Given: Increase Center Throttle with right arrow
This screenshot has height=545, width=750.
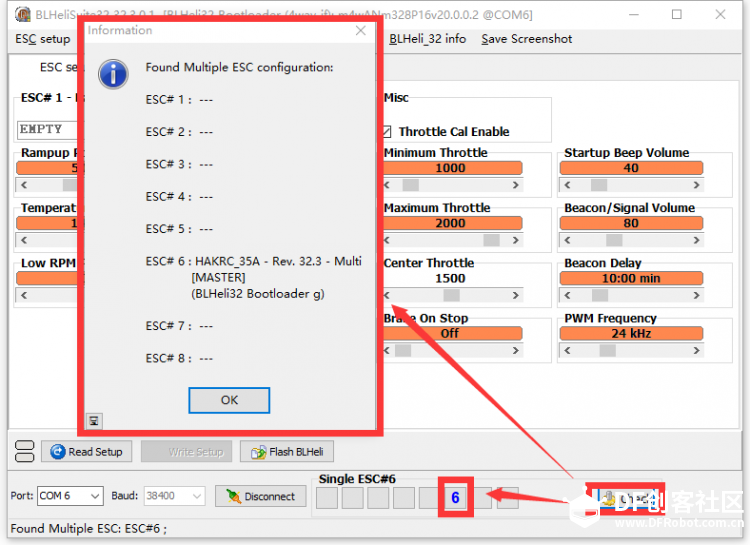Looking at the screenshot, I should click(x=516, y=295).
